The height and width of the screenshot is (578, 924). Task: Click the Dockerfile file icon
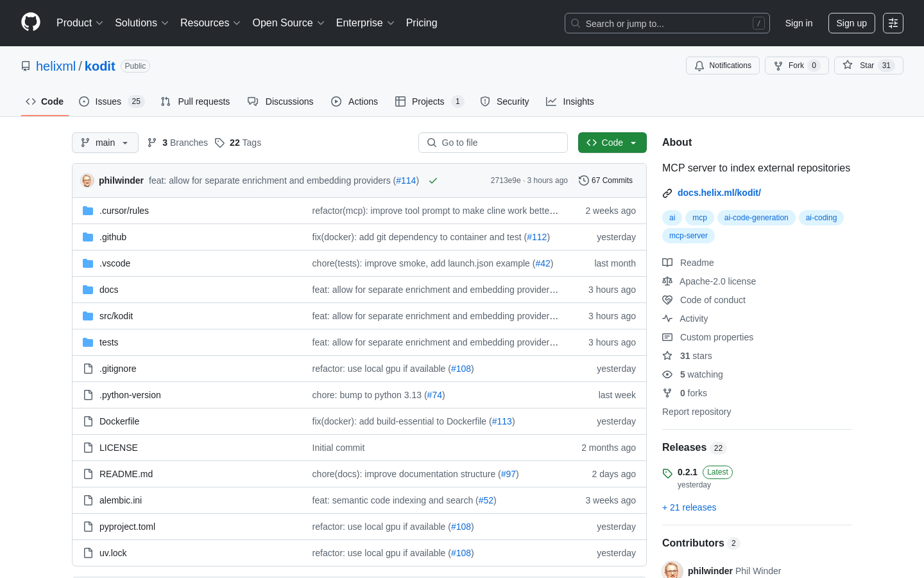point(88,421)
